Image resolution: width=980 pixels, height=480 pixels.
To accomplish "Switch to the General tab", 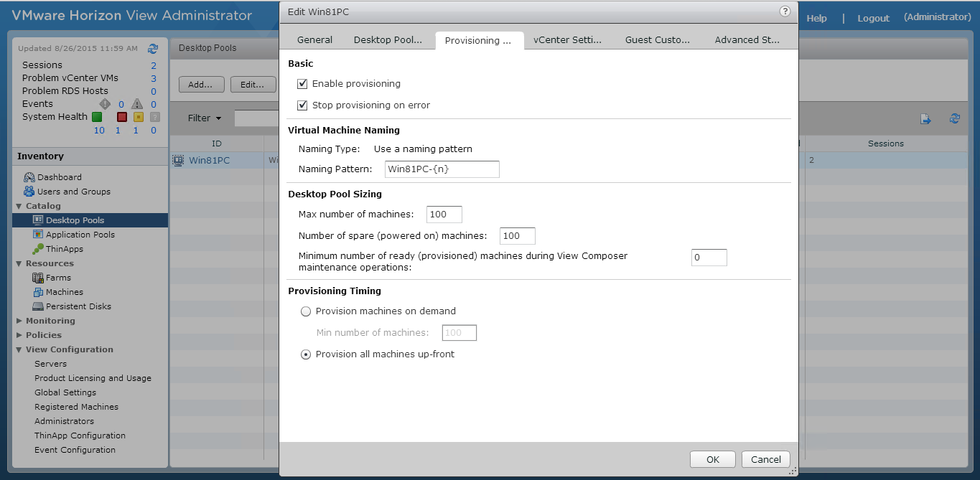I will tap(314, 40).
